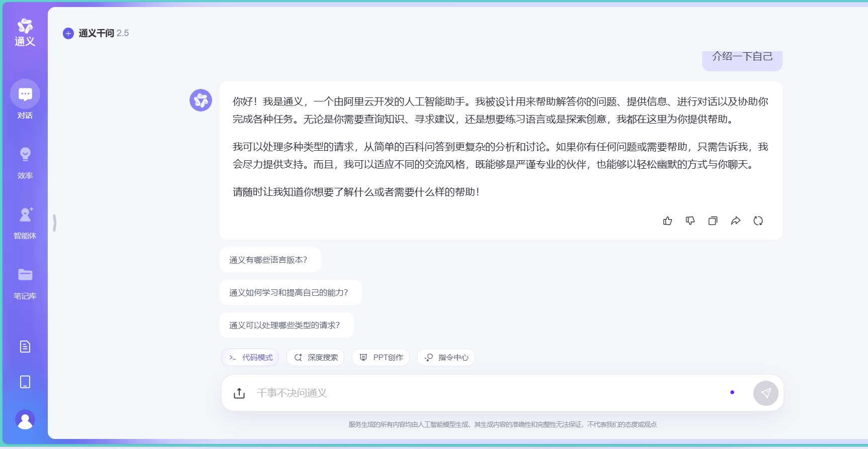The image size is (868, 449).
Task: Click the upload file icon
Action: point(239,393)
